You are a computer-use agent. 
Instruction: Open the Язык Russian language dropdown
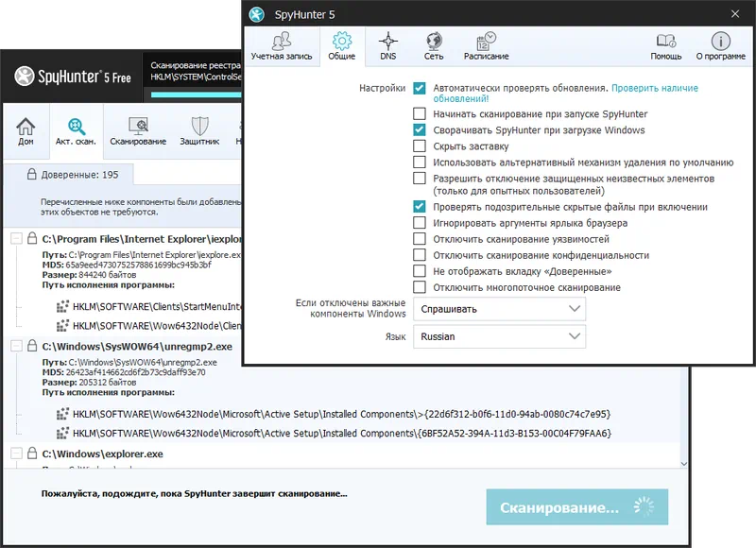point(500,336)
